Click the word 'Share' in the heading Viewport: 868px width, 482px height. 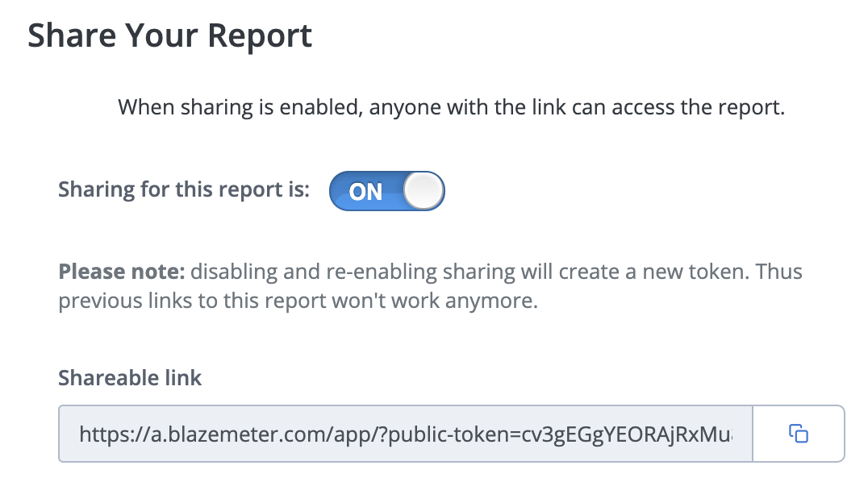click(72, 36)
